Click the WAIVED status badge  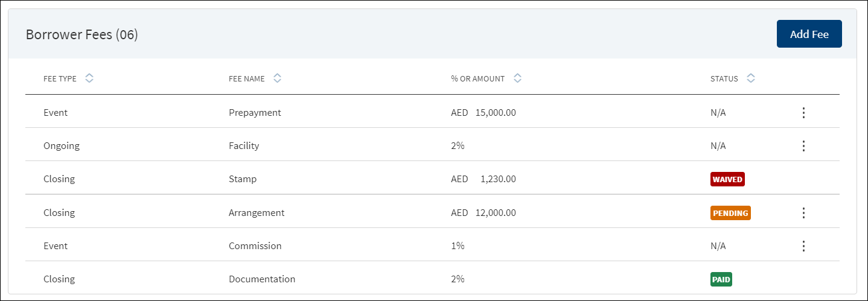point(727,179)
